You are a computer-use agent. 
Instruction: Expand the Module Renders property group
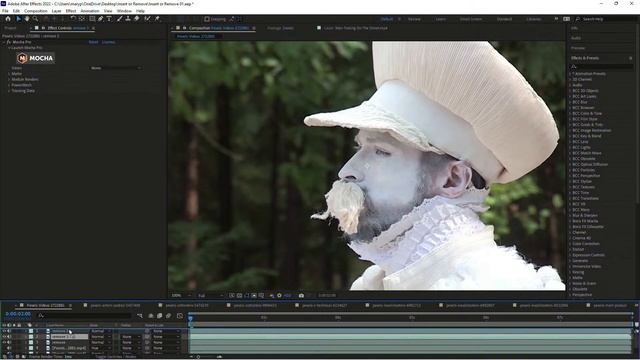click(x=9, y=80)
